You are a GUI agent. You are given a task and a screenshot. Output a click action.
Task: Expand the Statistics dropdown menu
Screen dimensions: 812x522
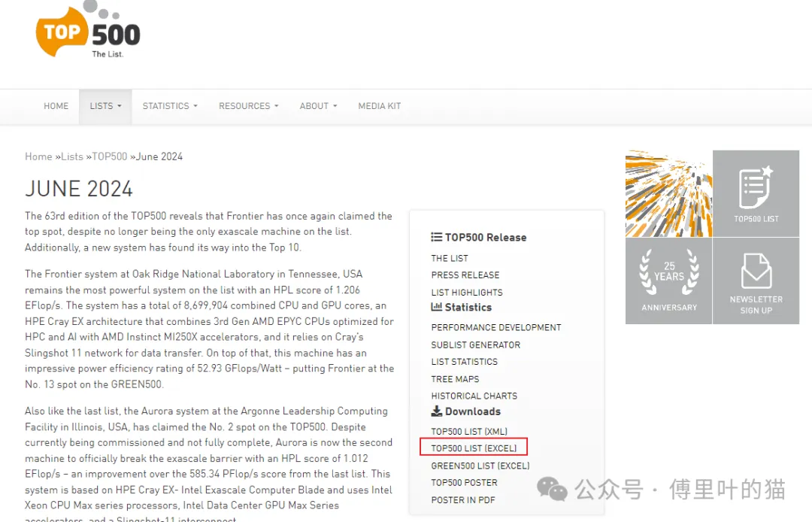pos(170,106)
